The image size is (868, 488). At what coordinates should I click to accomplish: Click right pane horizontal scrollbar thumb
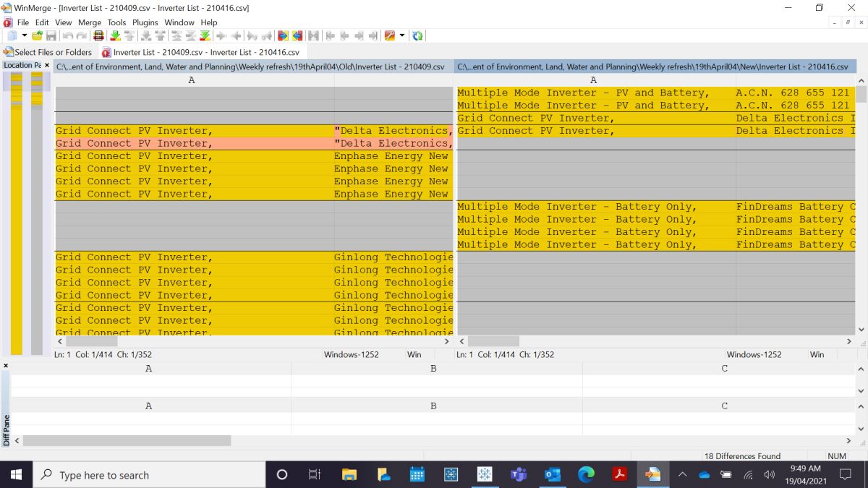pos(494,341)
